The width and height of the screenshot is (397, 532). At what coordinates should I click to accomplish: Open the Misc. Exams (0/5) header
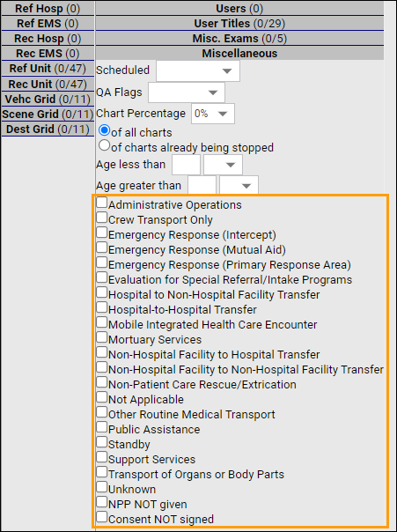(239, 39)
